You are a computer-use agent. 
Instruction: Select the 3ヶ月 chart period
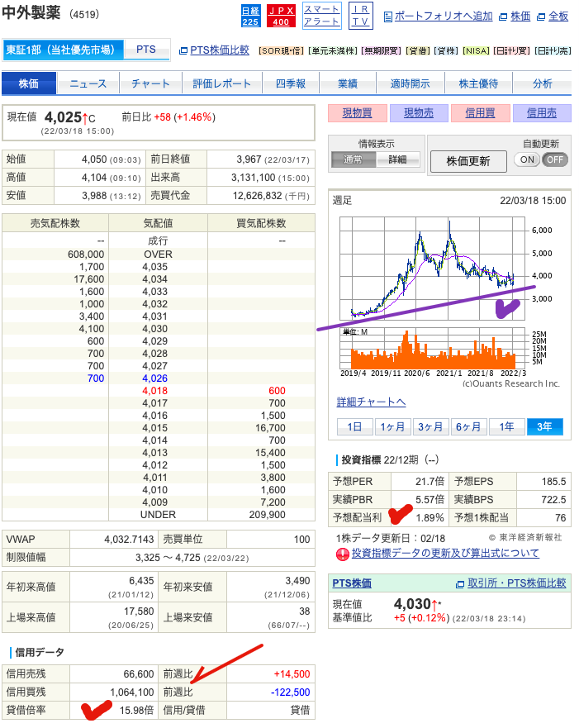pos(430,426)
